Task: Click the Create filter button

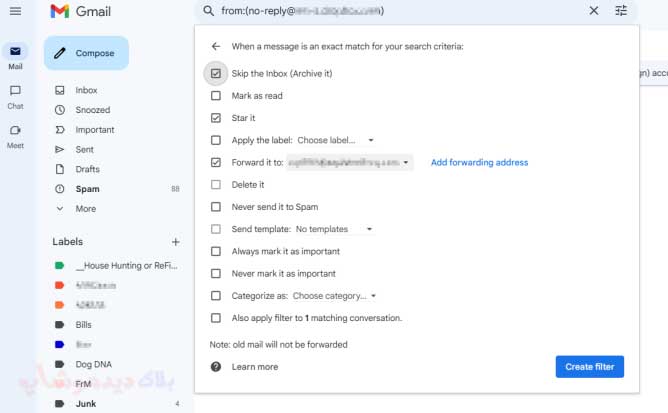Action: (590, 367)
